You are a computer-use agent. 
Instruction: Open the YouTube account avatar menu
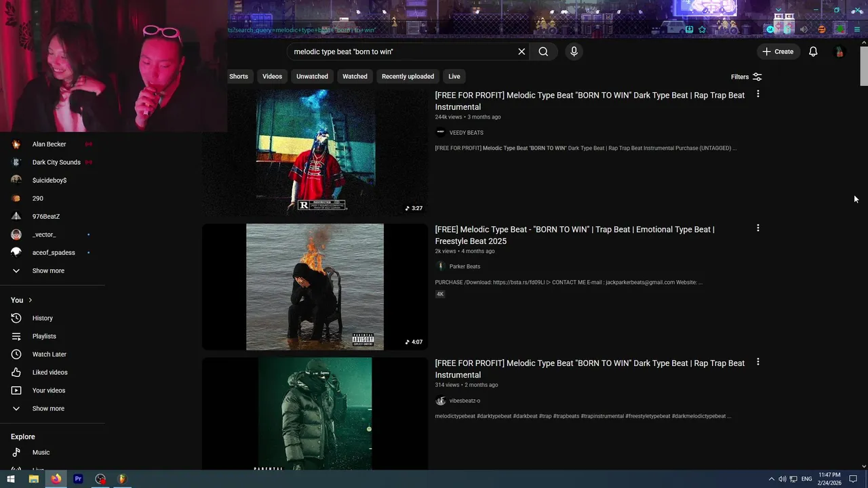(x=839, y=52)
